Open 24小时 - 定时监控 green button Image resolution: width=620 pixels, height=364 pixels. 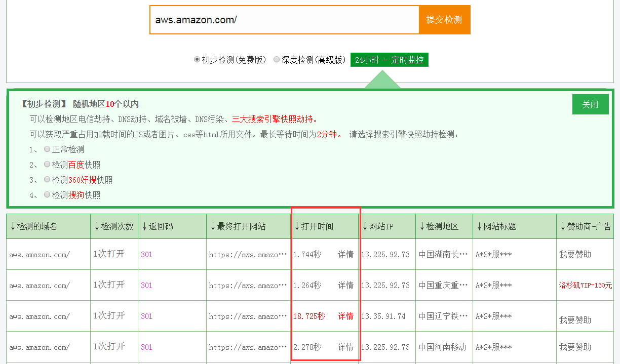[390, 60]
